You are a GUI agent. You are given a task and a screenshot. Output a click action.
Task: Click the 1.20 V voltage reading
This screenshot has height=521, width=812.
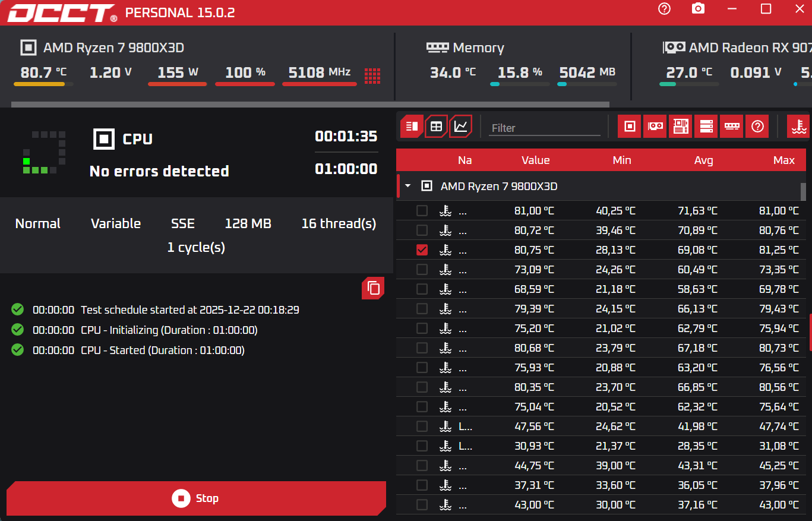pos(110,72)
